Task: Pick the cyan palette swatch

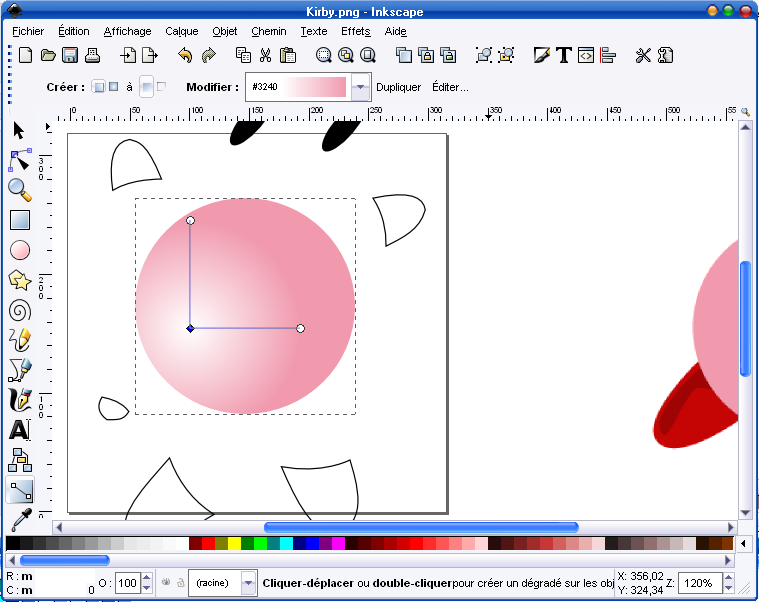Action: 287,543
